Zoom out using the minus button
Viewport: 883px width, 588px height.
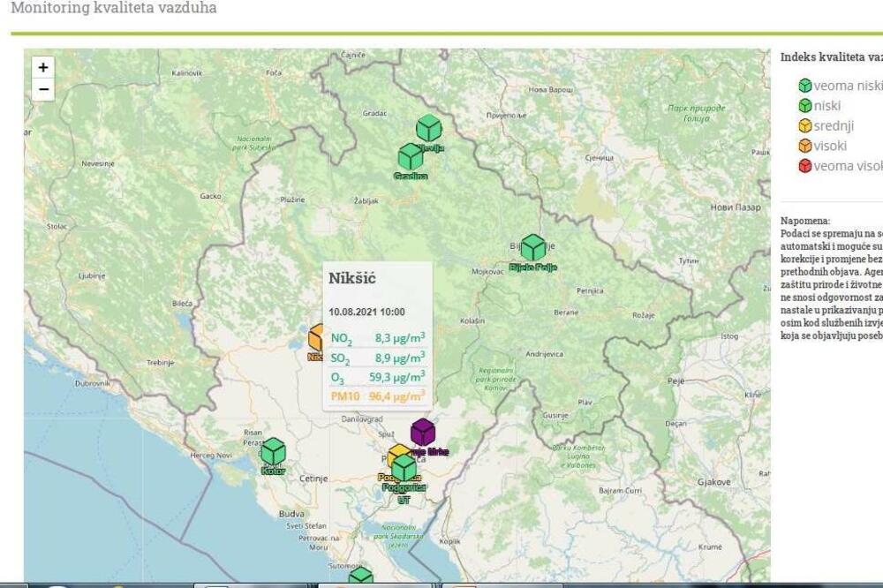(x=42, y=88)
